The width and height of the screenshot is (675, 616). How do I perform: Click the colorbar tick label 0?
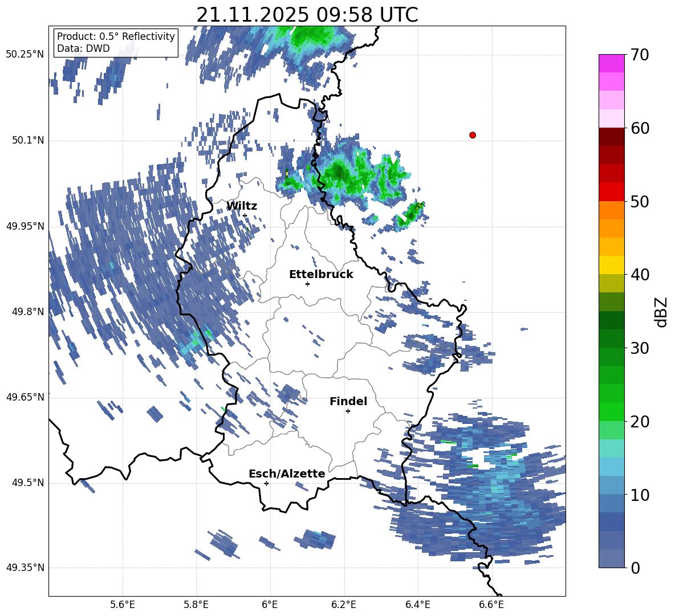point(635,568)
